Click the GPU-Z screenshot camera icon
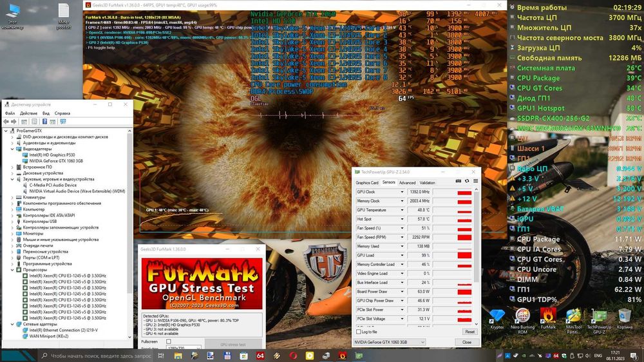This screenshot has width=644, height=362. tap(459, 181)
